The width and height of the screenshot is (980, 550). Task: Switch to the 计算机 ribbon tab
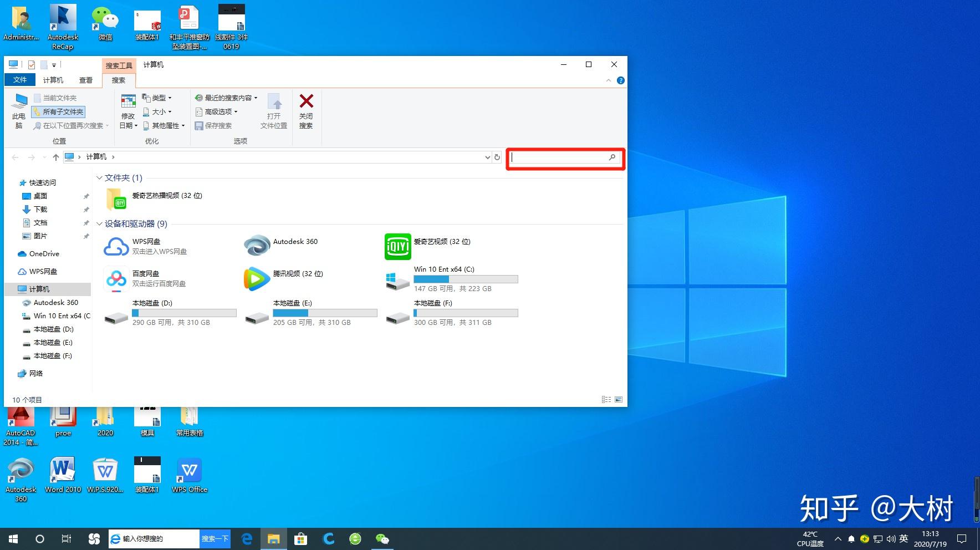[53, 80]
